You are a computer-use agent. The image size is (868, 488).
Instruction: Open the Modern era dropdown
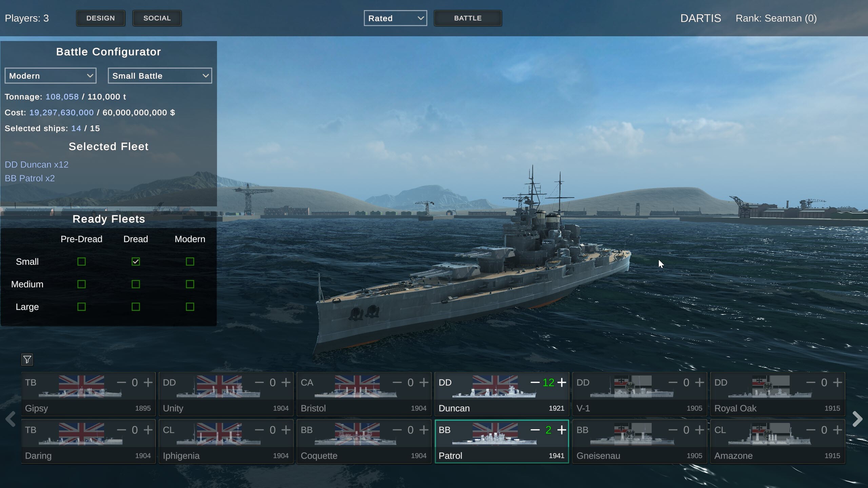(x=50, y=75)
